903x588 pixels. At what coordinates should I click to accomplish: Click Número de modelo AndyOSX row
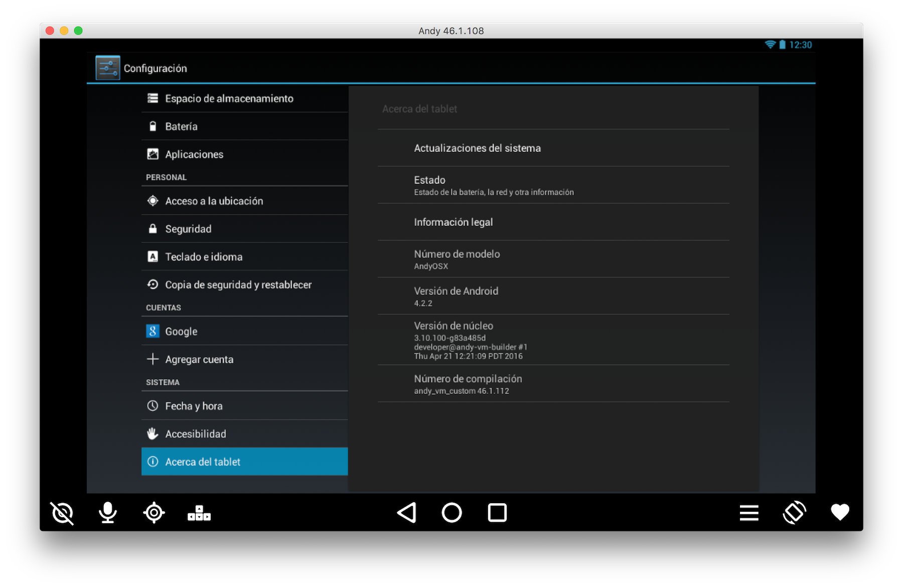click(553, 259)
